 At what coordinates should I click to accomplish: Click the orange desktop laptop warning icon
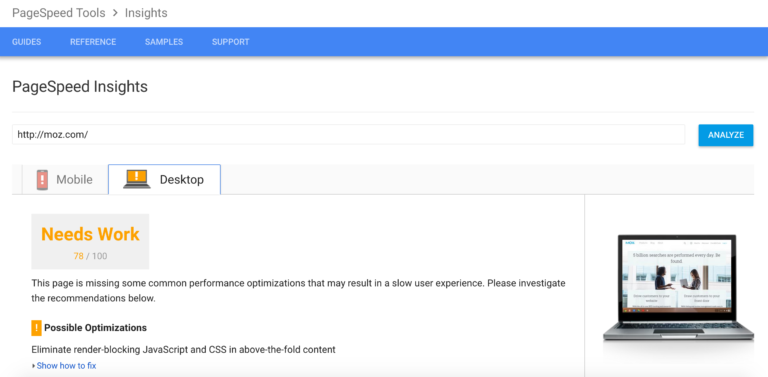[137, 179]
